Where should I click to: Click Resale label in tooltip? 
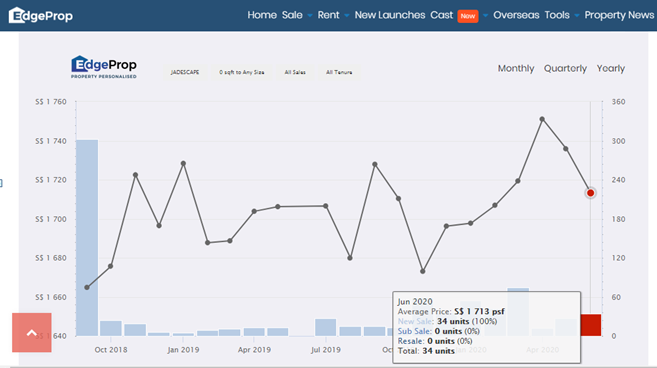click(x=411, y=341)
